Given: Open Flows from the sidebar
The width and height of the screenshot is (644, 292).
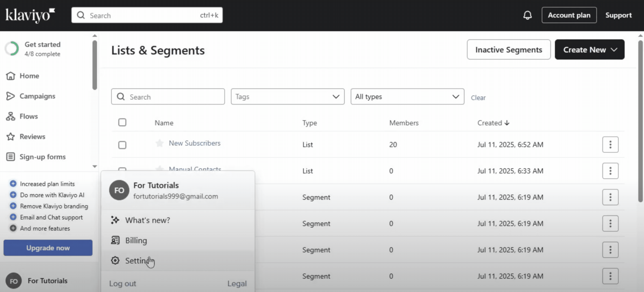Looking at the screenshot, I should click(x=29, y=116).
